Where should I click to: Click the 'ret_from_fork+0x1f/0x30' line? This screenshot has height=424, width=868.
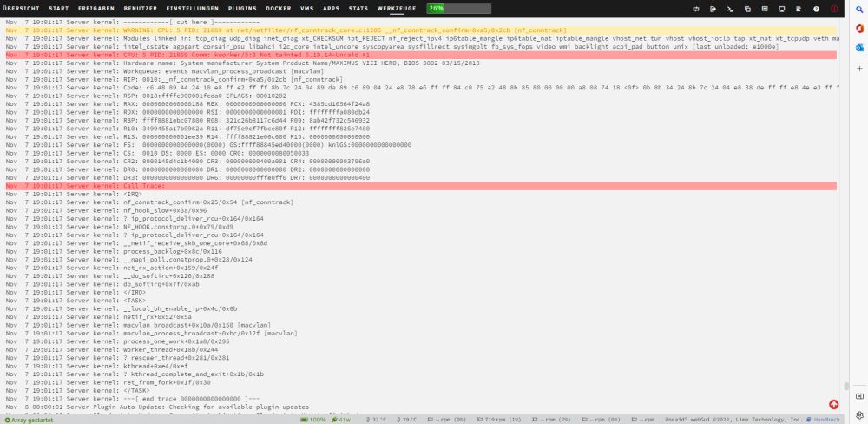click(x=108, y=382)
